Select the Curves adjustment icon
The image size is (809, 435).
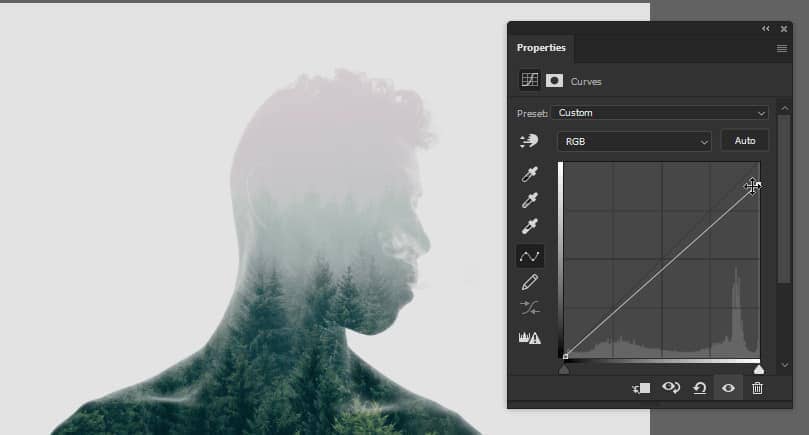[529, 80]
